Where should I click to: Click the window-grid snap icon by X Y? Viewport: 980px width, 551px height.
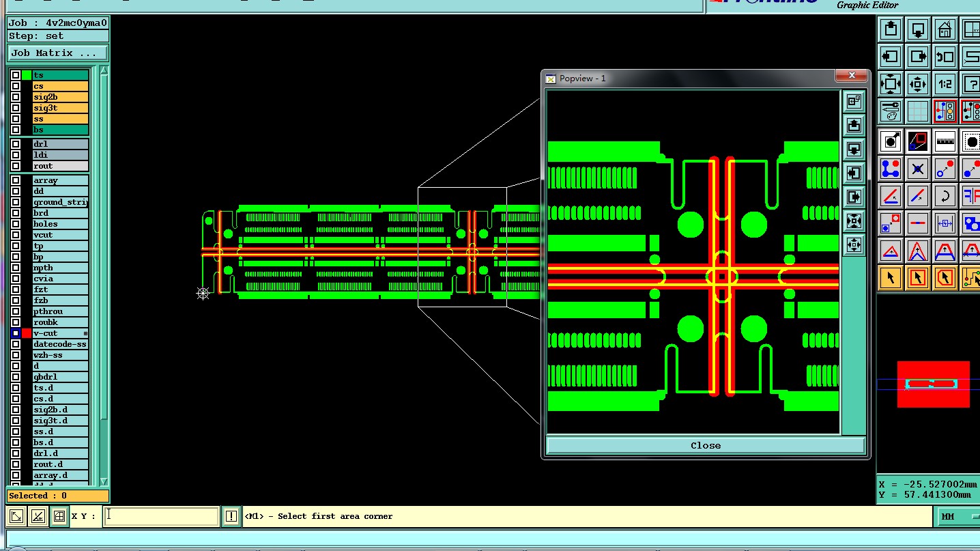coord(59,517)
